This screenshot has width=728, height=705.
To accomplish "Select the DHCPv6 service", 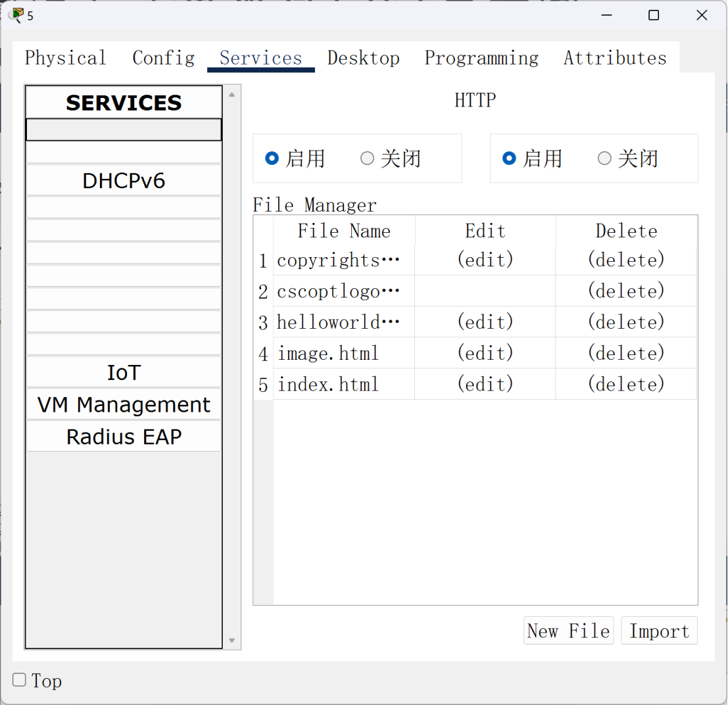I will point(124,181).
